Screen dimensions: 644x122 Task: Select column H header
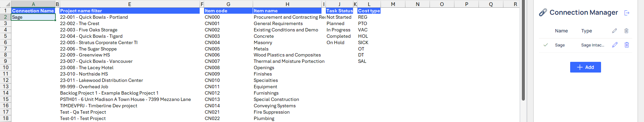point(287,4)
